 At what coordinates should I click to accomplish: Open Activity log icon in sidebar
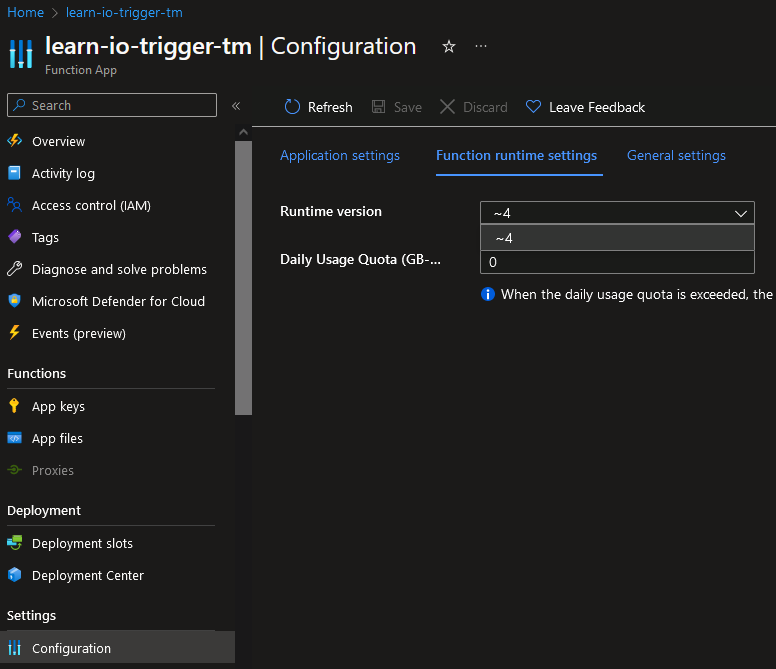14,173
